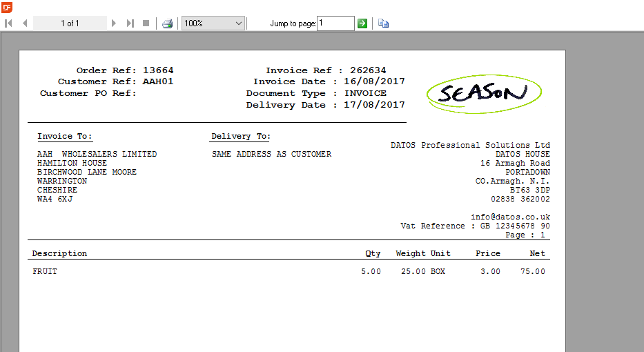Click the 'HAMILTON HOUSE' address line

[72, 163]
